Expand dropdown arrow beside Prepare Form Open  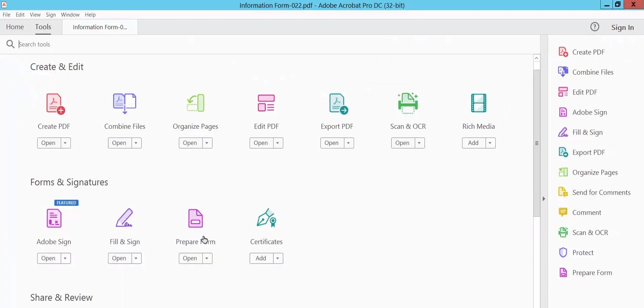click(x=207, y=258)
